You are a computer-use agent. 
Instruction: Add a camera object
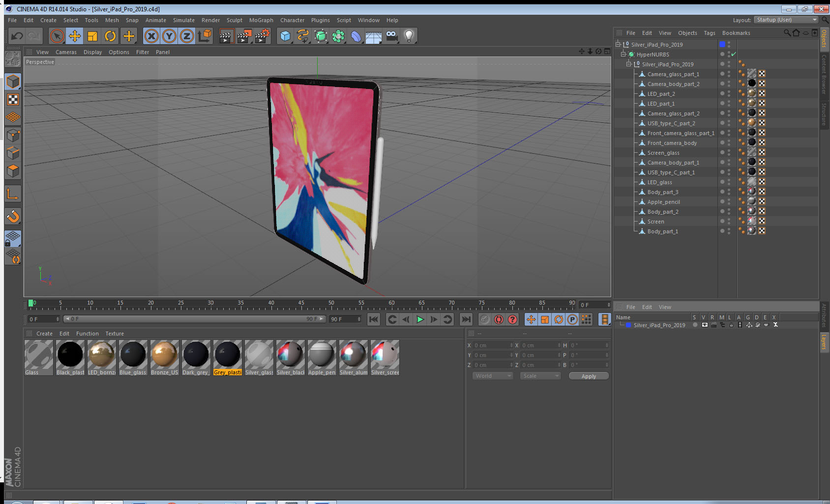click(391, 36)
